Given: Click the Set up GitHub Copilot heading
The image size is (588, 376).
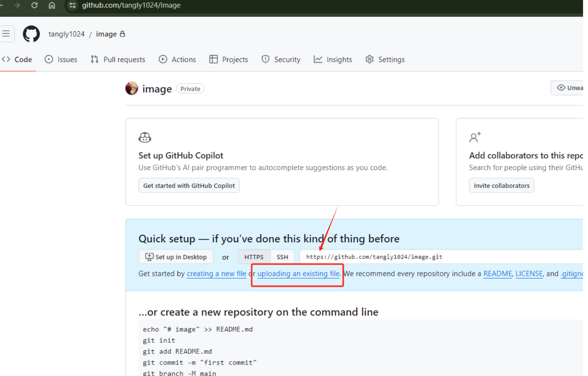Looking at the screenshot, I should pos(181,156).
